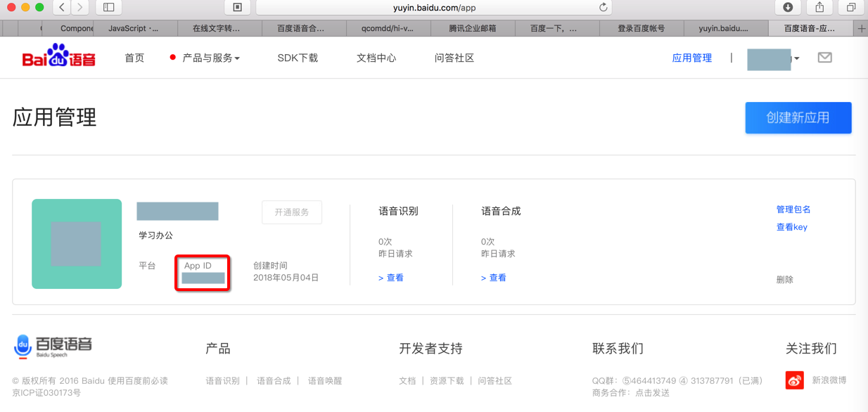Open Safari downloads icon
The height and width of the screenshot is (412, 868).
788,7
